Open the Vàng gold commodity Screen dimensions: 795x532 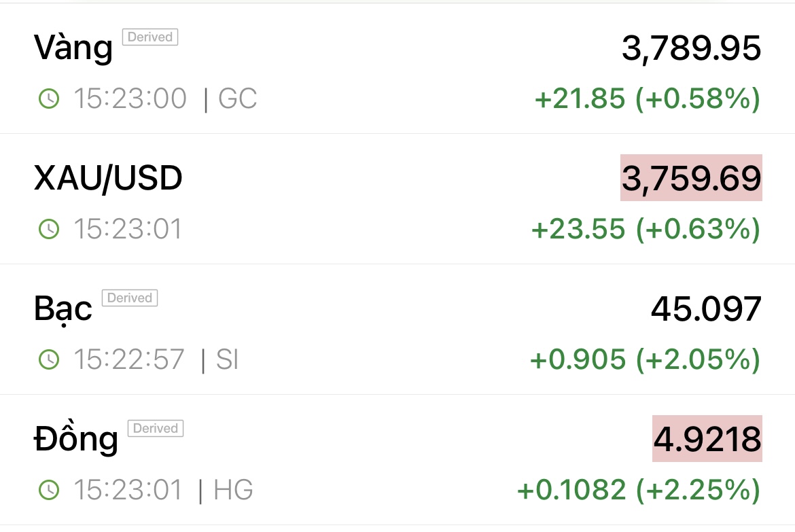pos(73,49)
